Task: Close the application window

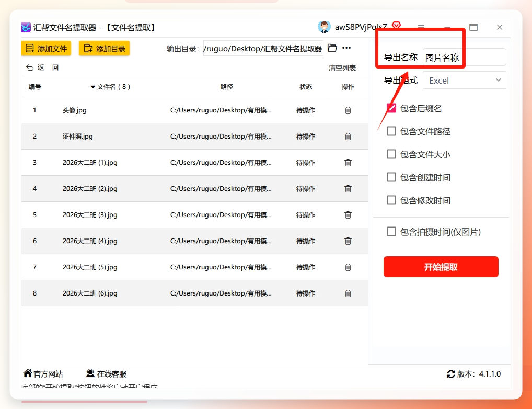Action: (x=500, y=27)
